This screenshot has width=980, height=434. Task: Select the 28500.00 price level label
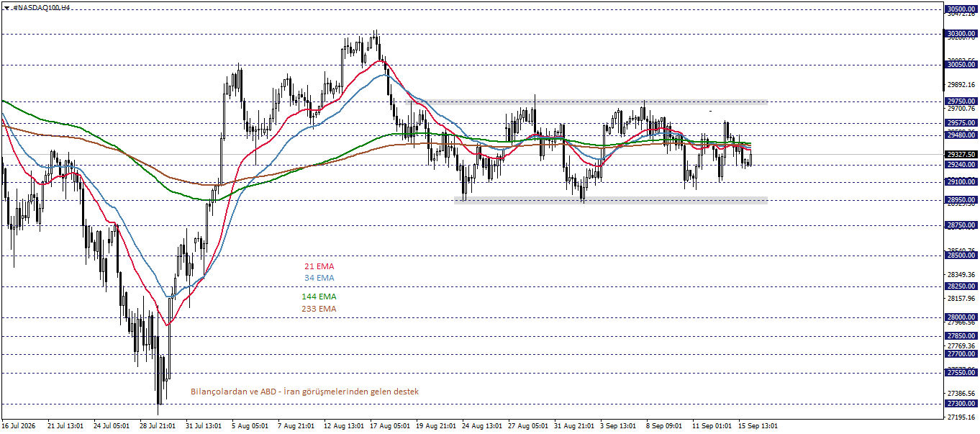(x=961, y=256)
